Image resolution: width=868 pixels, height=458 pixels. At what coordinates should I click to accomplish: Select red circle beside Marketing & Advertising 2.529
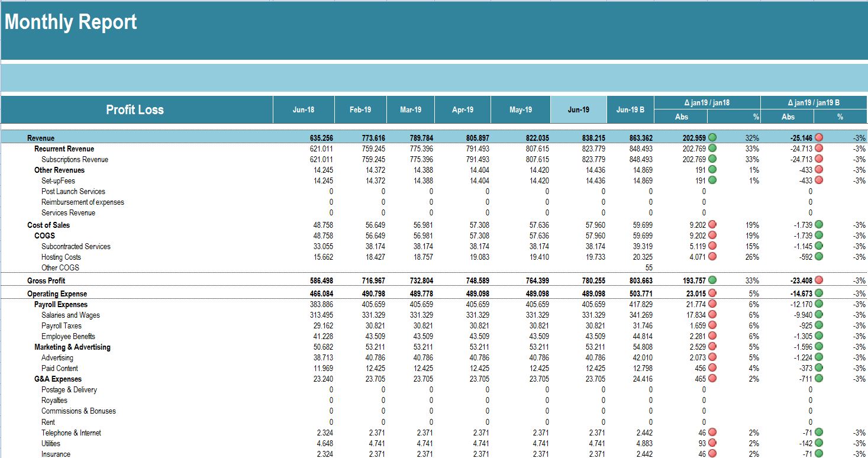click(712, 347)
